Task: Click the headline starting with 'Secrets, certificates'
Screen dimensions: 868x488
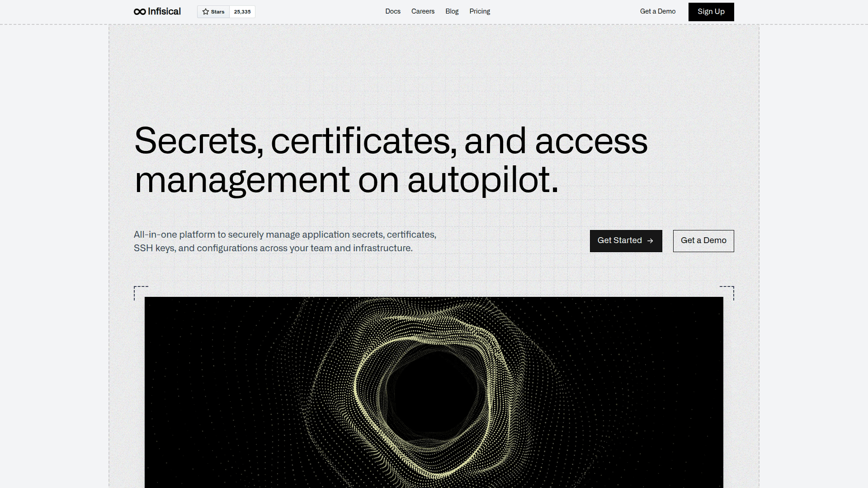Action: click(x=391, y=160)
